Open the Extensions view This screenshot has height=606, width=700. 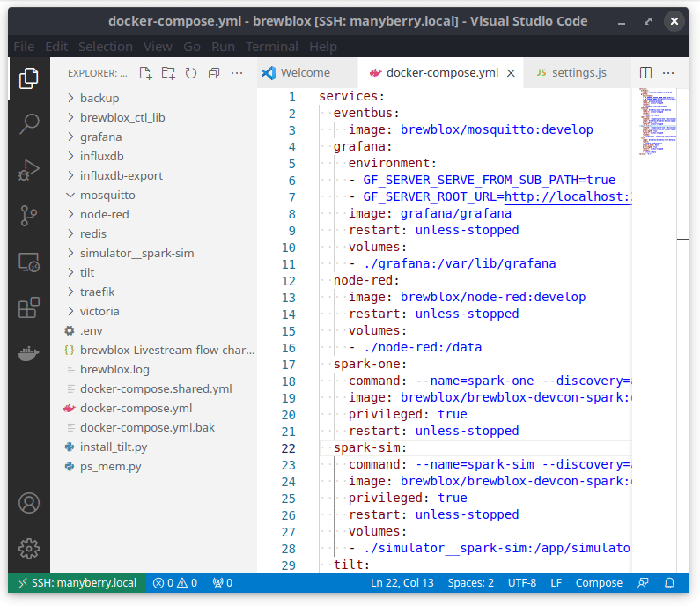pos(28,307)
